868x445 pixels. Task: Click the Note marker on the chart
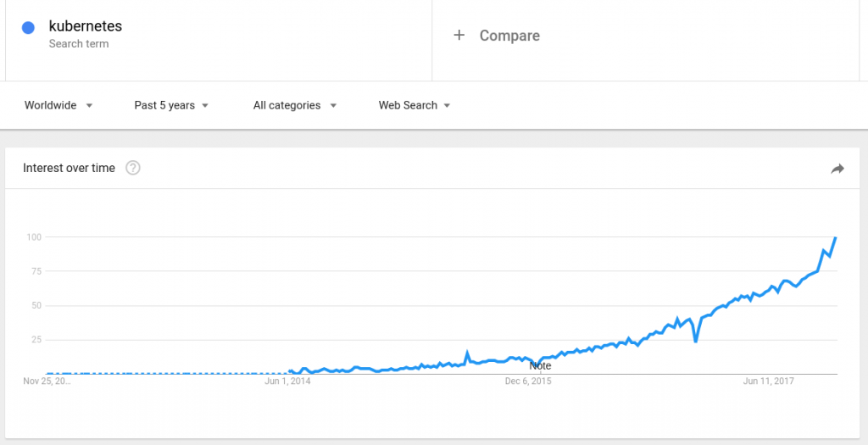[540, 366]
